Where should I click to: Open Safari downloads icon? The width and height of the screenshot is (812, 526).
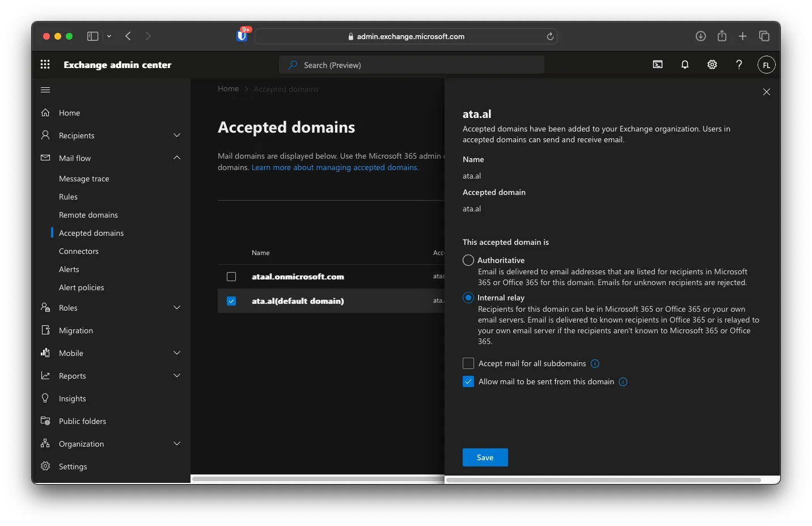pos(701,36)
